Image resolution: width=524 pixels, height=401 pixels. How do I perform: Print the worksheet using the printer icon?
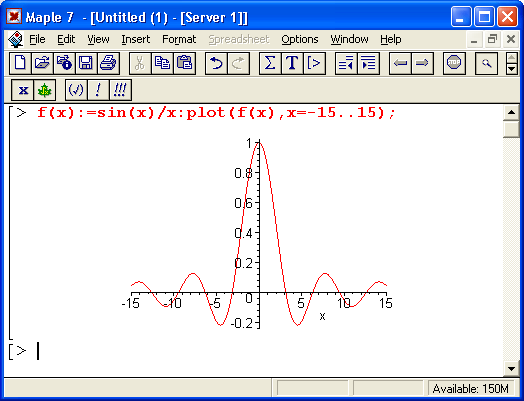108,63
